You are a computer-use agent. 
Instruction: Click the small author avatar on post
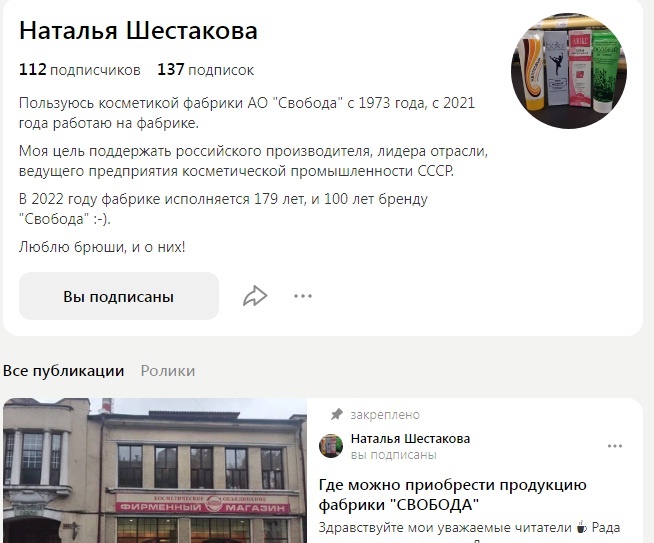(x=331, y=445)
